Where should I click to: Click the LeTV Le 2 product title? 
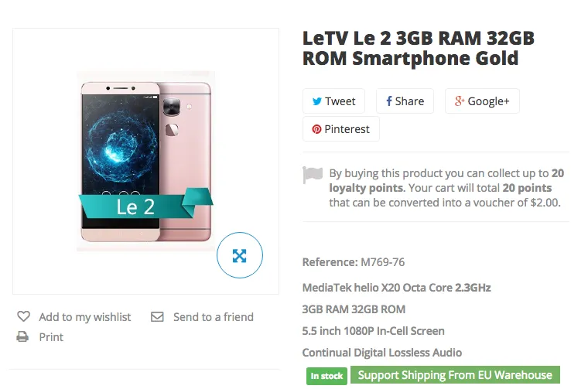(x=418, y=48)
